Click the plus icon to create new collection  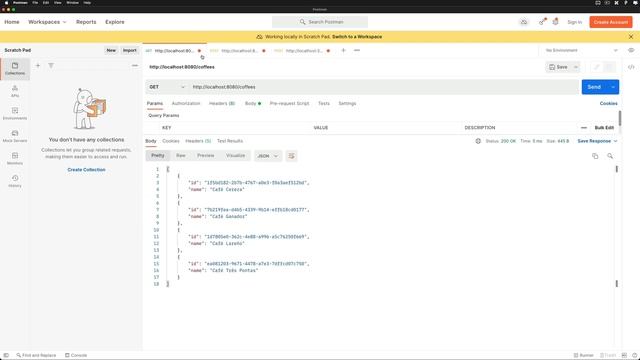[x=38, y=65]
